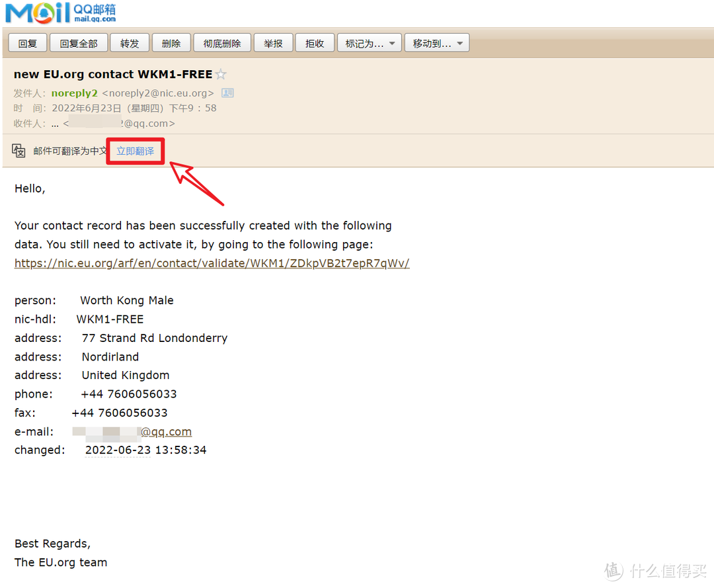Viewport: 714px width, 588px height.
Task: Click the noreply2@nic.eu.org sender address
Action: [158, 93]
